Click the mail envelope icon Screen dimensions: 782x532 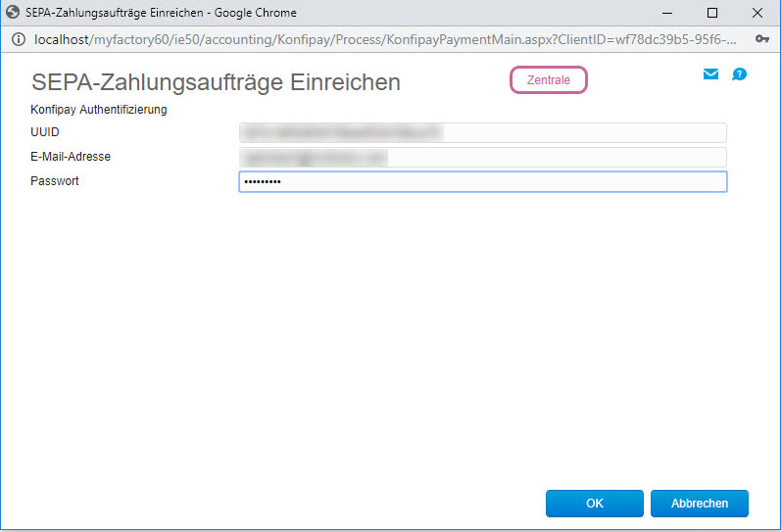pos(711,73)
